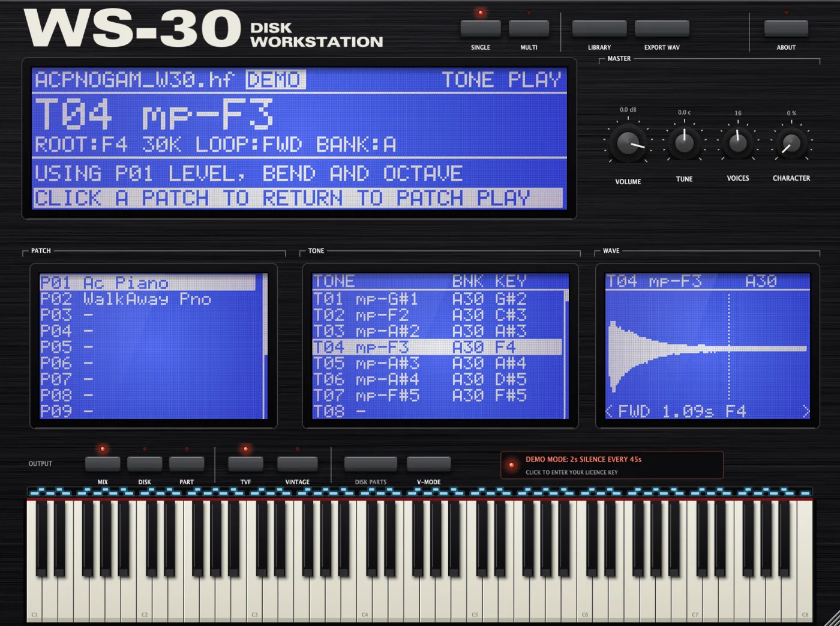Select tone T01 mp-G#1
Viewport: 840px width, 626px height.
coord(437,299)
